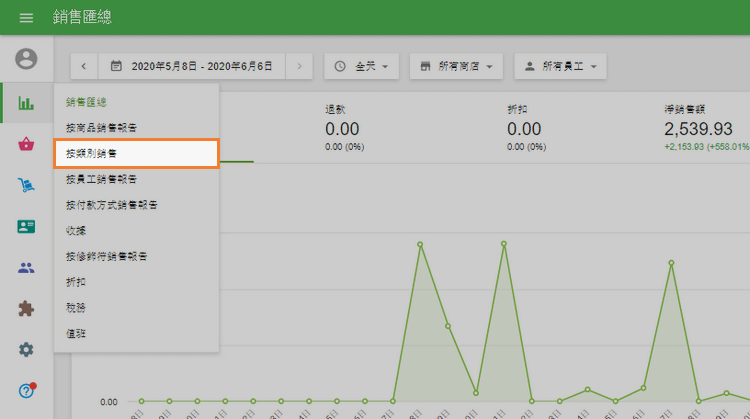The image size is (750, 419).
Task: Open the customers people icon
Action: pos(26,267)
